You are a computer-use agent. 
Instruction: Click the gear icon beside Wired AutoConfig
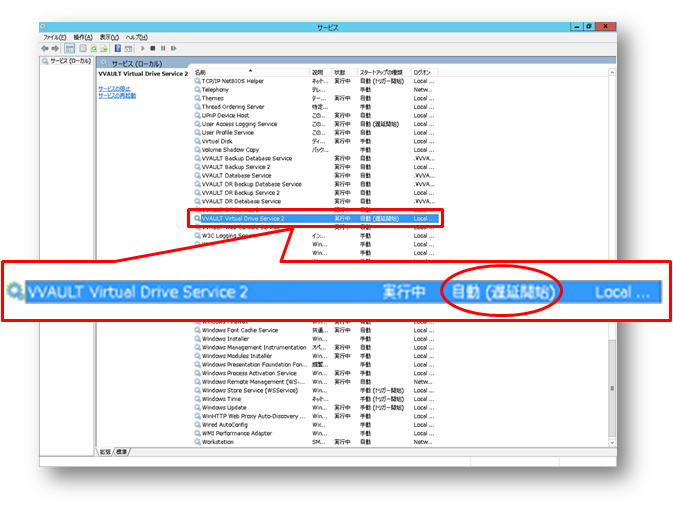pos(197,425)
